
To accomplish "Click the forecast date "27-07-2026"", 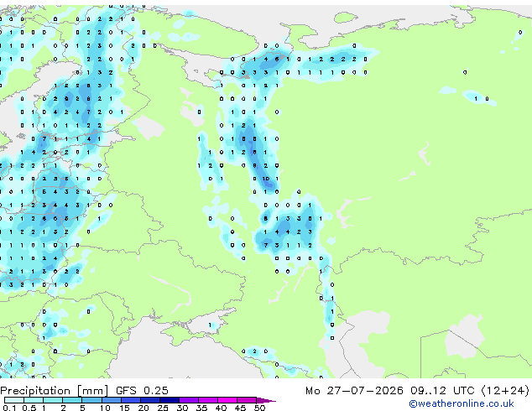I will tap(365, 391).
